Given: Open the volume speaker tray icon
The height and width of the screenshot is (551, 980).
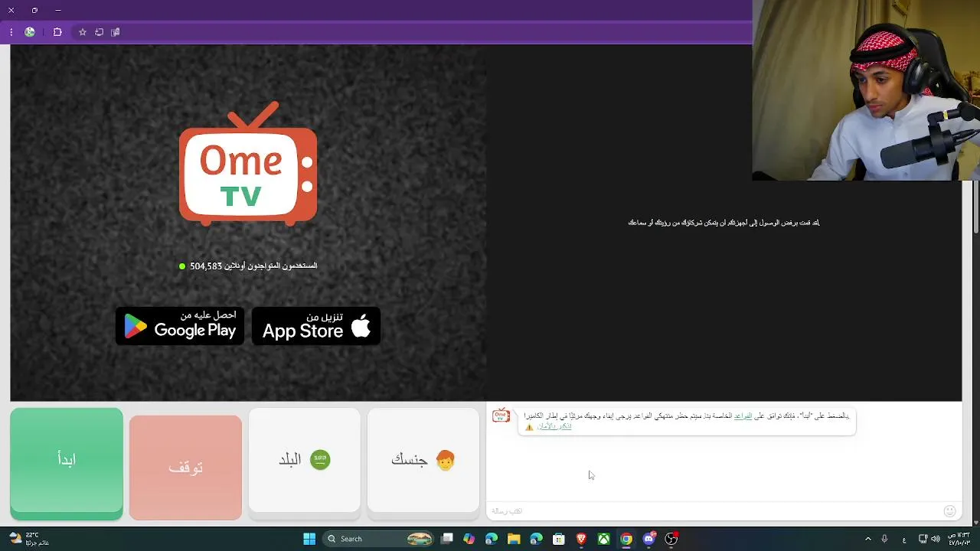Looking at the screenshot, I should click(936, 539).
